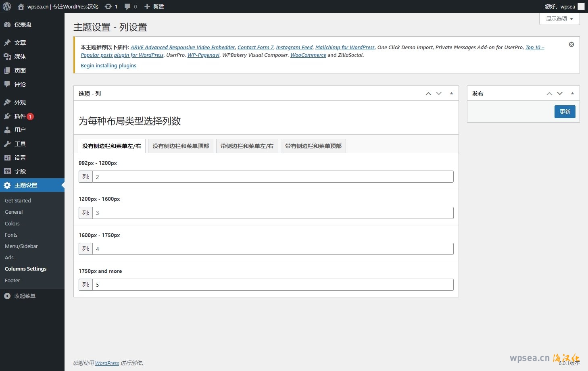Screen dimensions: 588x371
Task: Click the 新建 plus button
Action: tap(154, 6)
